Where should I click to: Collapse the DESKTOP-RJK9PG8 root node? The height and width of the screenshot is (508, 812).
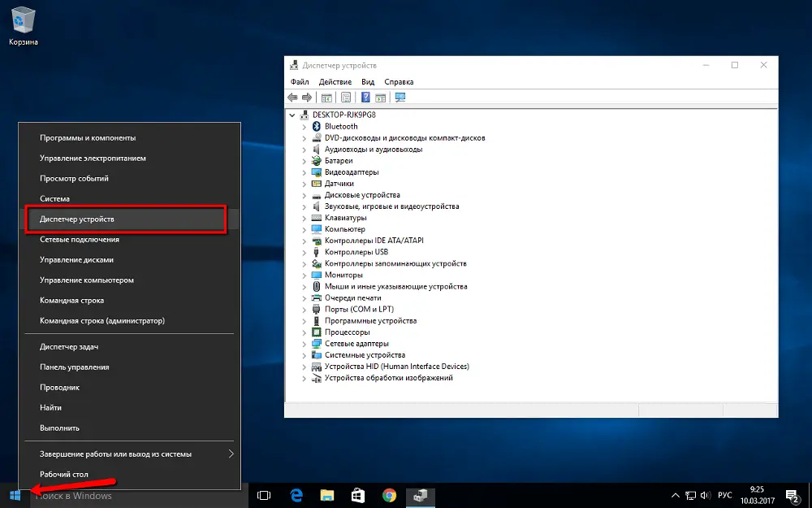pos(293,115)
